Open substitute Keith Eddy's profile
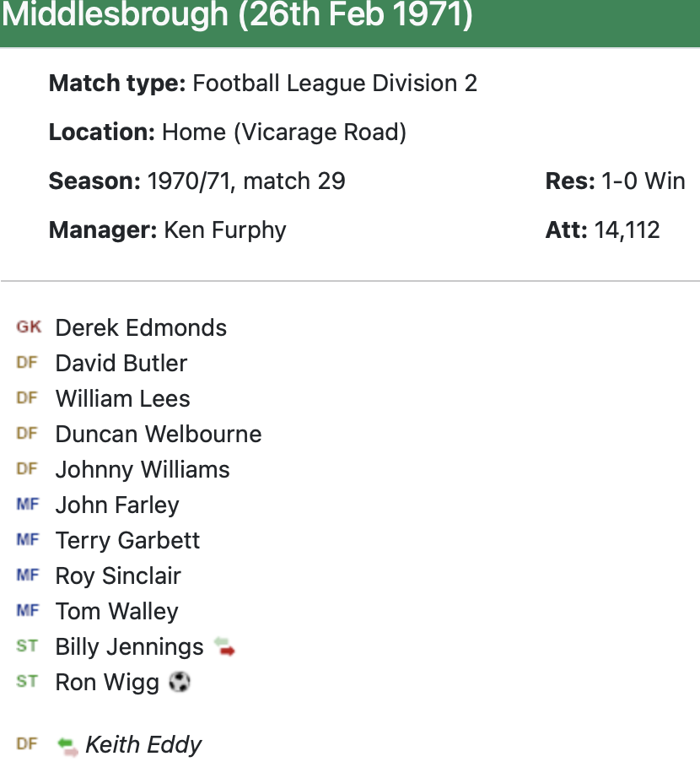 point(144,745)
